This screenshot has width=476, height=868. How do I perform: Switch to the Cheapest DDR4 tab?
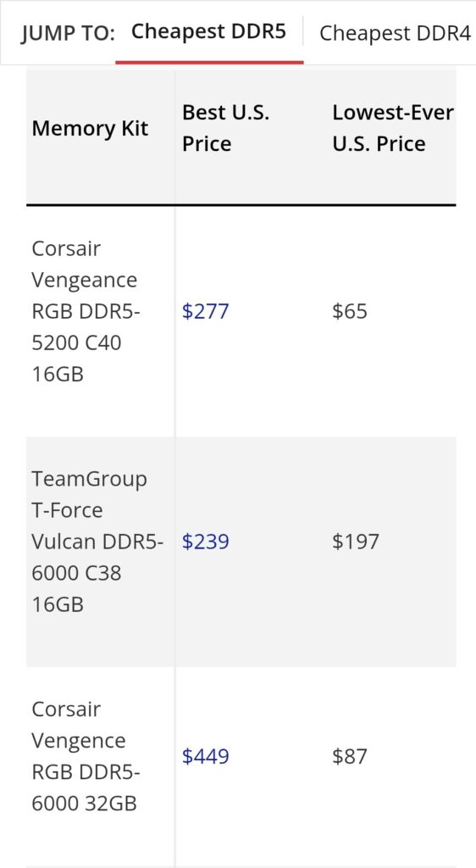pos(395,33)
